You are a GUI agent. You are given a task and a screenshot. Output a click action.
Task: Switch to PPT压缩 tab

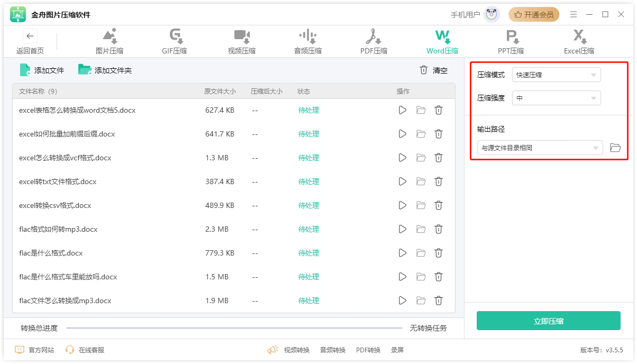pos(511,42)
